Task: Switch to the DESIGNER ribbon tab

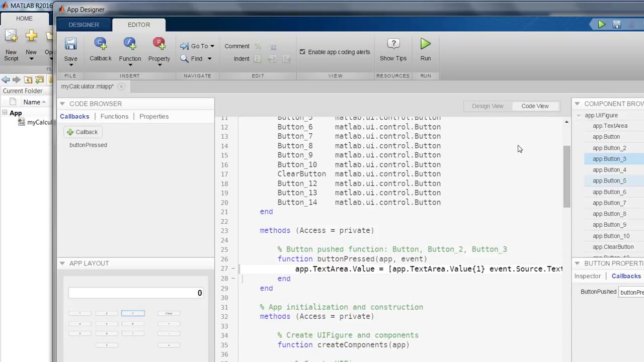Action: click(x=84, y=25)
